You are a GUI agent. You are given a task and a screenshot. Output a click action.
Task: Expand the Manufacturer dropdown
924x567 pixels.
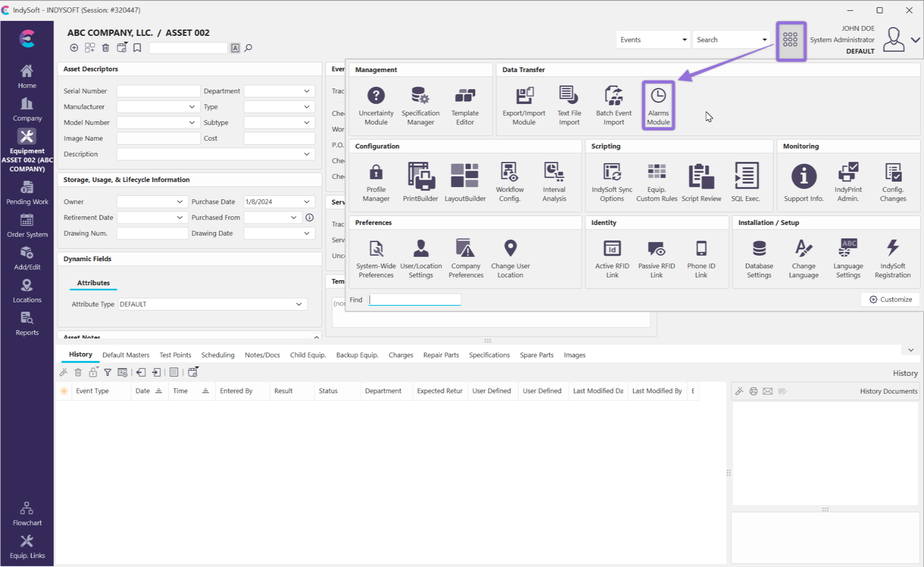(192, 107)
